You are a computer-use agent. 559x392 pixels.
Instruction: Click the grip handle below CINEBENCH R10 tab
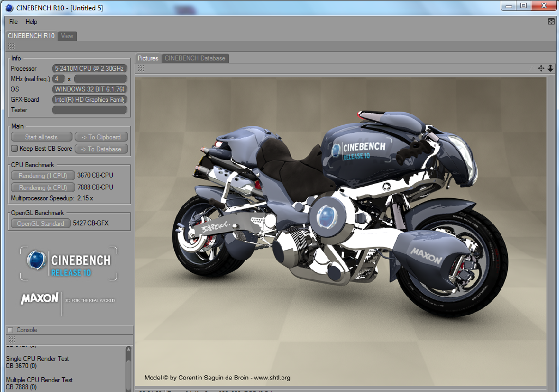coord(11,46)
